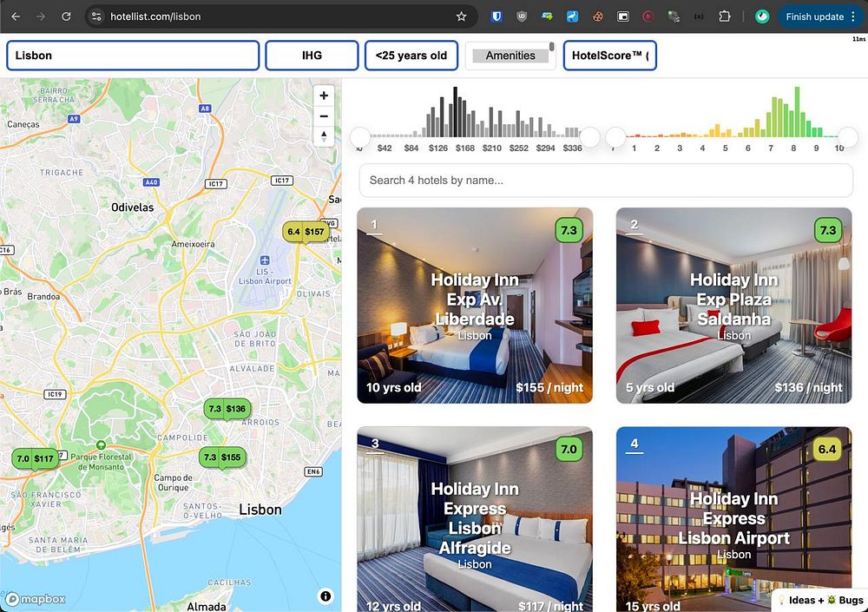868x612 pixels.
Task: Click the hotellist.com/lisbon address bar
Action: [282, 16]
